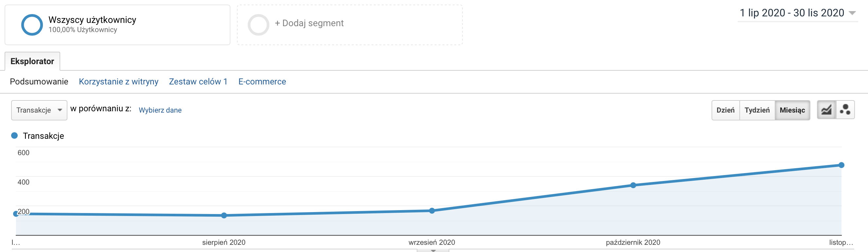Image resolution: width=868 pixels, height=252 pixels.
Task: Switch to the motion chart bubbles icon
Action: 845,110
